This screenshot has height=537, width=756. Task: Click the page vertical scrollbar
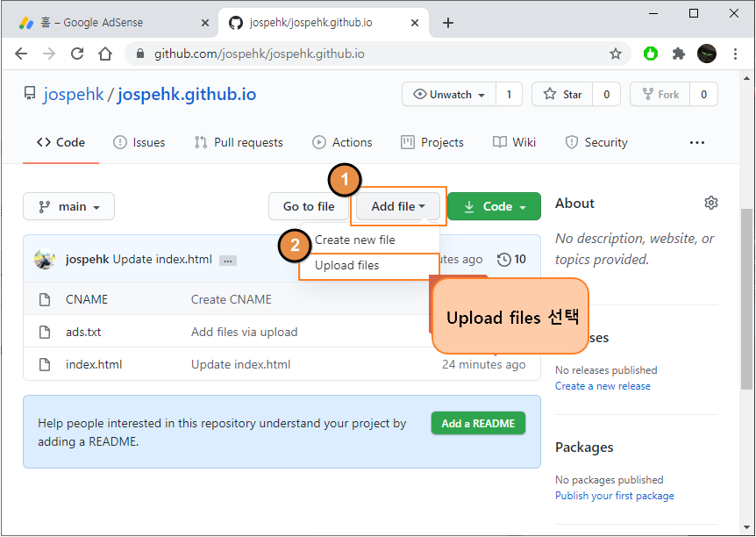pyautogui.click(x=746, y=298)
